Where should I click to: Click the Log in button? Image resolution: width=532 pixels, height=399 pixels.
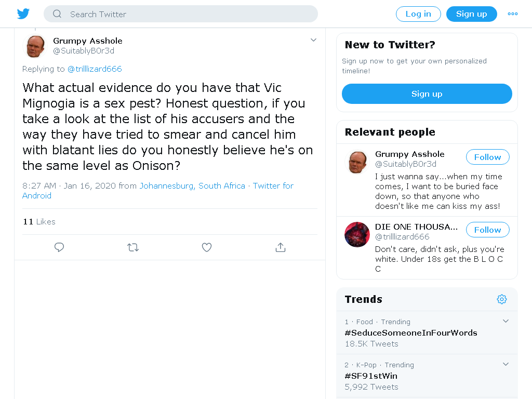[x=418, y=14]
